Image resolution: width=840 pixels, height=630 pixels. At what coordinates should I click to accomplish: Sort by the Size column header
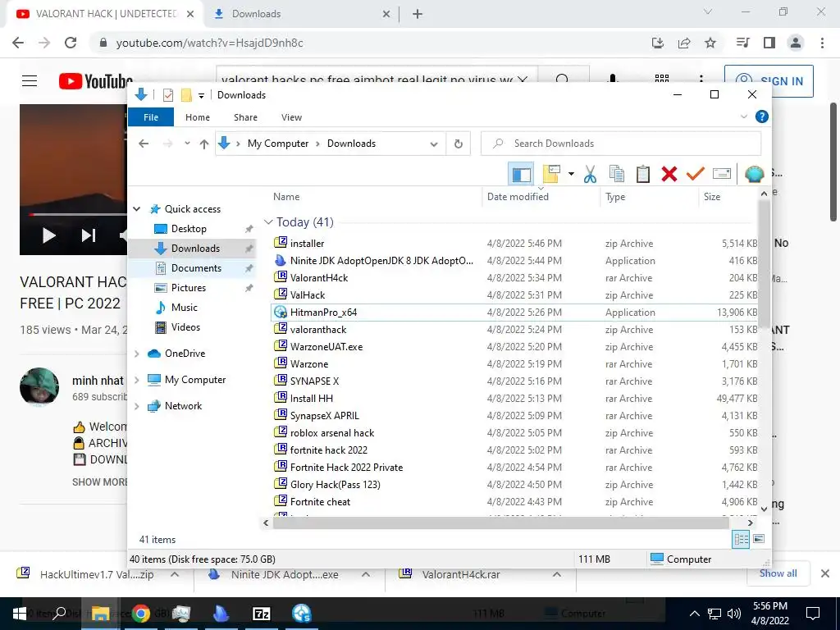pos(728,197)
